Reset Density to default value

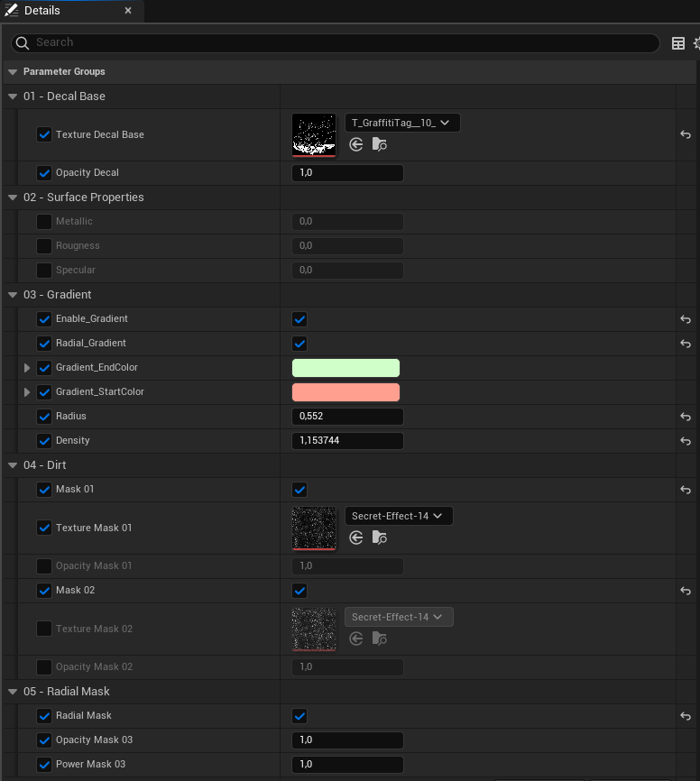click(686, 441)
